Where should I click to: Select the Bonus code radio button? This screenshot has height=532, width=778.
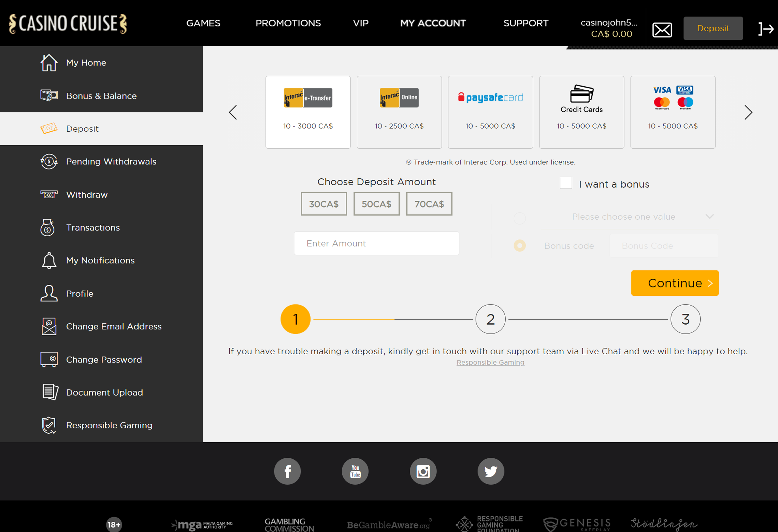[520, 246]
